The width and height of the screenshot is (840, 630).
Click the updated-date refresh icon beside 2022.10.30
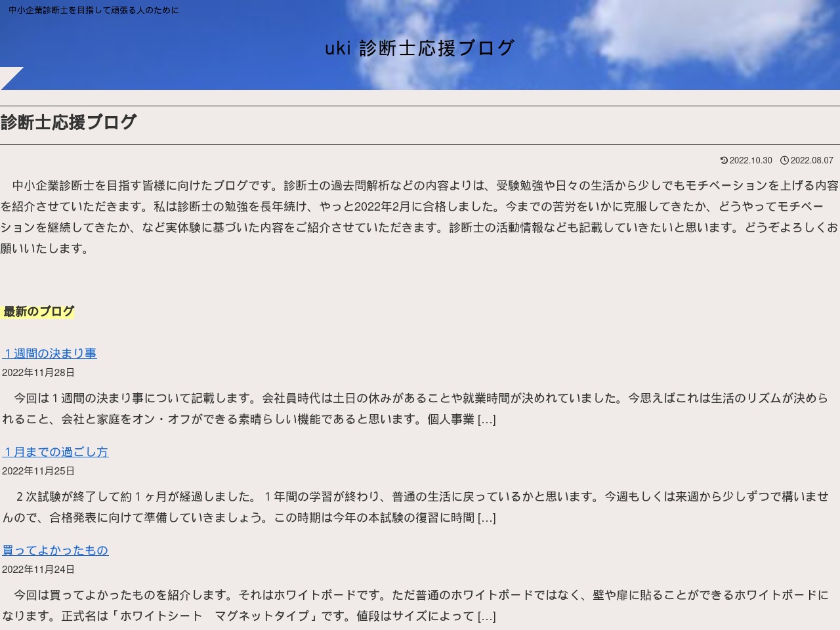click(724, 160)
